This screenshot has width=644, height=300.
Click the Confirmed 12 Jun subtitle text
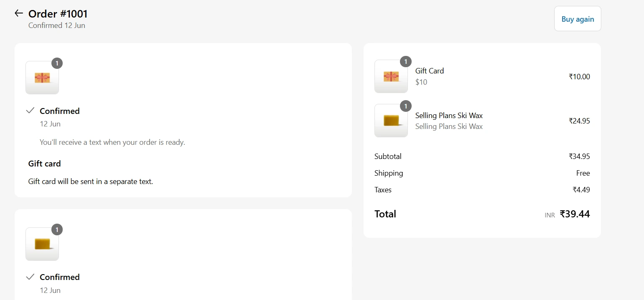point(56,25)
